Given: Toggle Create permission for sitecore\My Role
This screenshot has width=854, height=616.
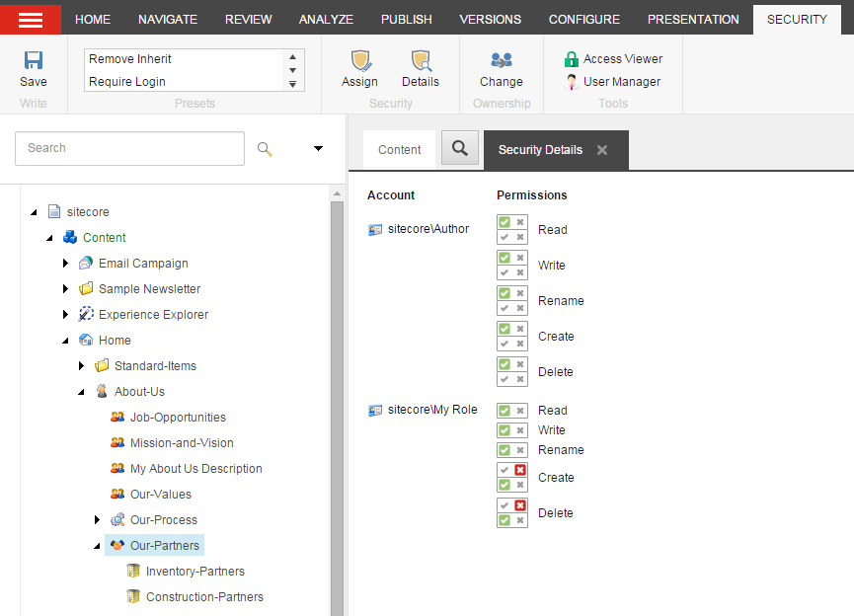Looking at the screenshot, I should pyautogui.click(x=512, y=478).
